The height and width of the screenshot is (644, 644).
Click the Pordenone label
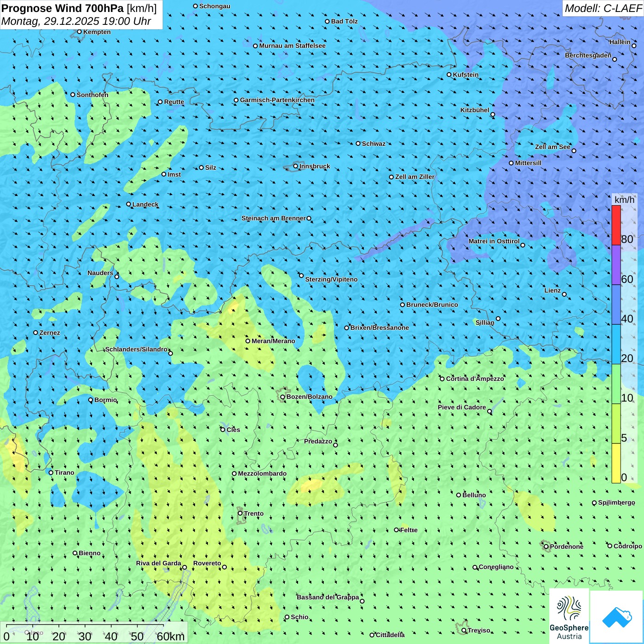point(567,546)
